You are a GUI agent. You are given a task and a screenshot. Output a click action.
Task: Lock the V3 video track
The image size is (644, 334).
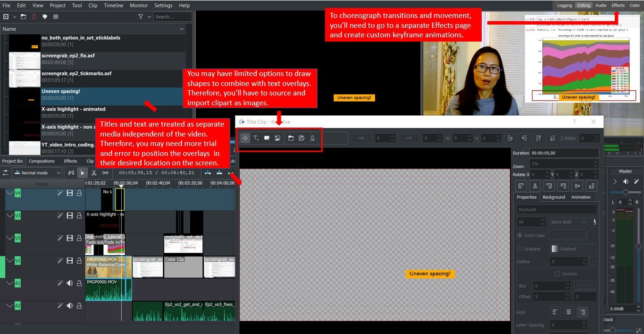(78, 215)
